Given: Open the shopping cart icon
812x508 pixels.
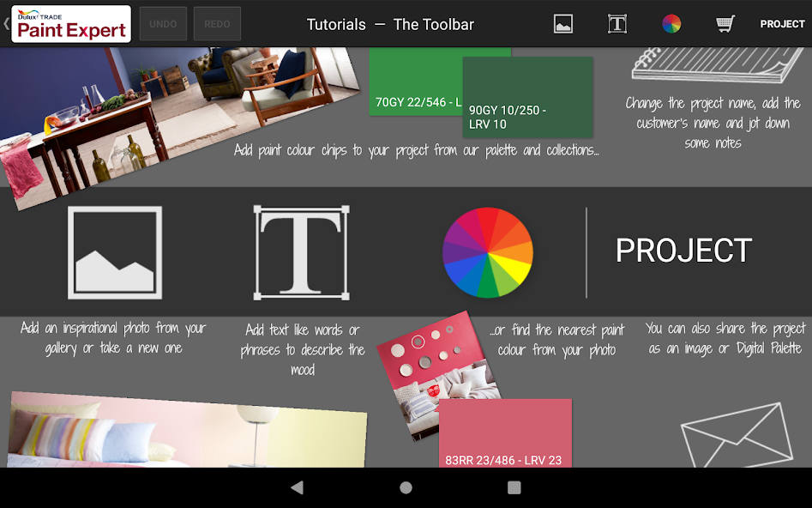Looking at the screenshot, I should [725, 24].
